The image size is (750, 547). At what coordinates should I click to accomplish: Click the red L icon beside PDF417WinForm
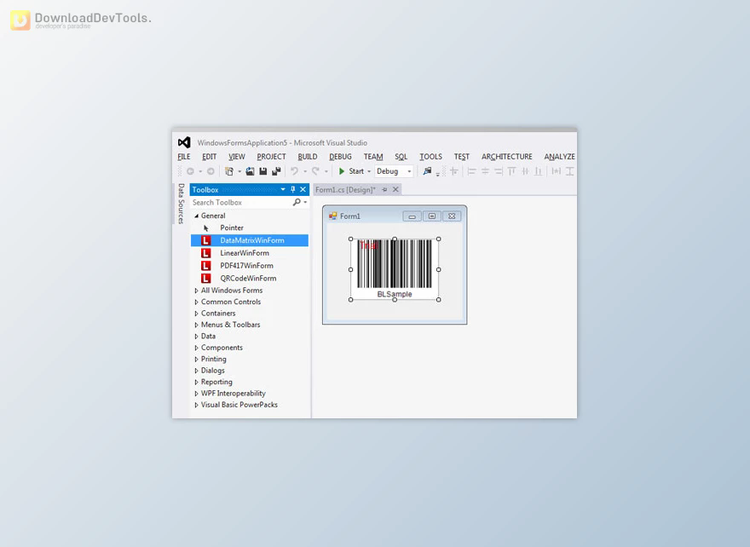(206, 265)
